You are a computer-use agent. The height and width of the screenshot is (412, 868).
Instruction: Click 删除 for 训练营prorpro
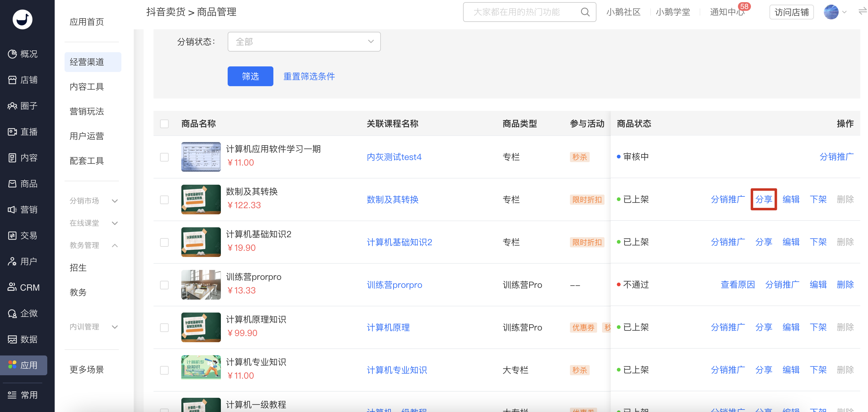pos(845,285)
